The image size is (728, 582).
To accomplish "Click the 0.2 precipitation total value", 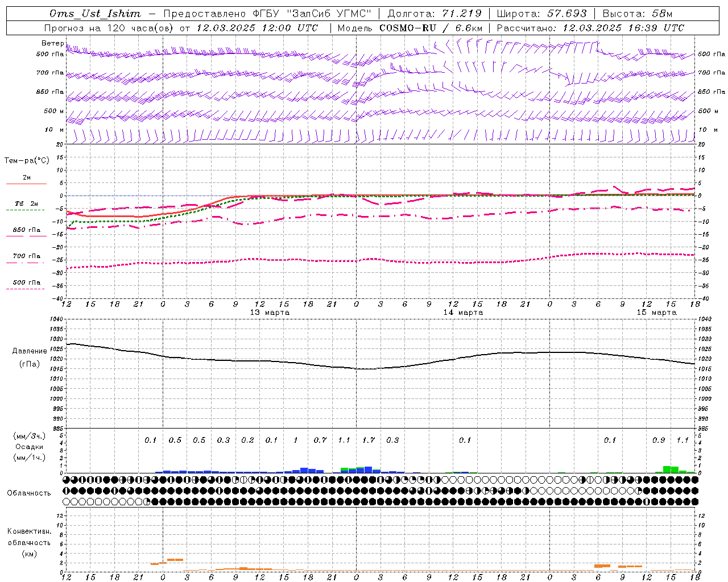I will click(247, 440).
